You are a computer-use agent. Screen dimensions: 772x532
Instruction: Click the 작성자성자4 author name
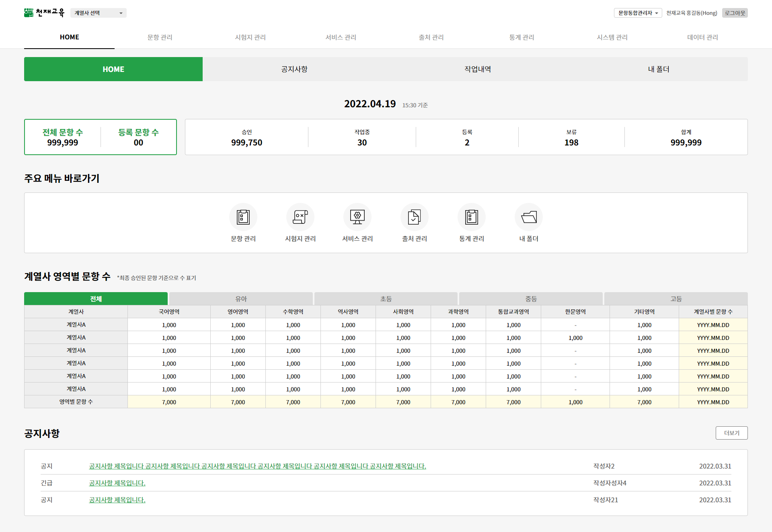click(610, 483)
